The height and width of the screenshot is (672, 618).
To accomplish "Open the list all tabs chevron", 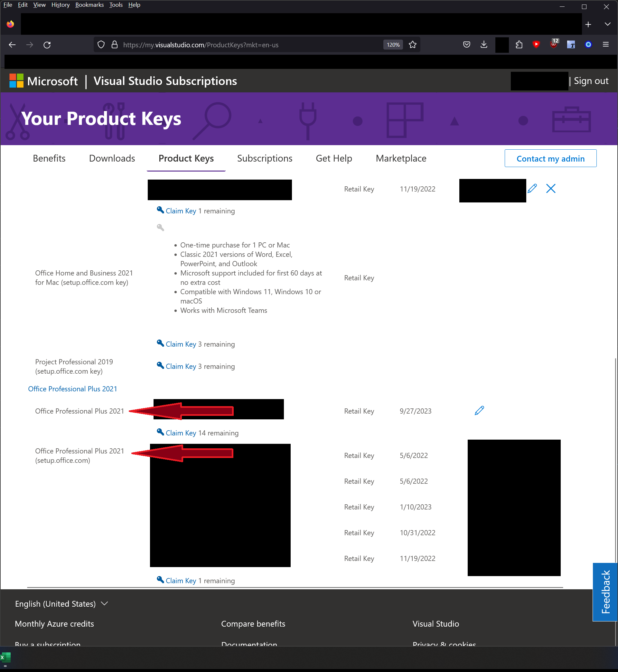I will (607, 24).
